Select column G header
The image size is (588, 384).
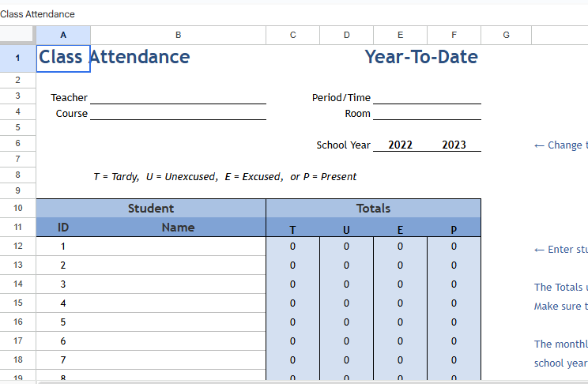click(506, 36)
